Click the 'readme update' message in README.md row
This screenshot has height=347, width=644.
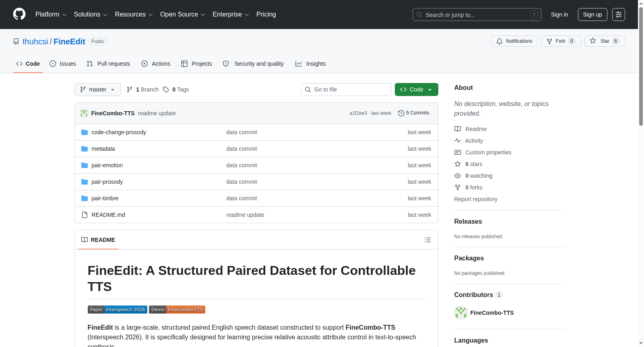(x=245, y=215)
